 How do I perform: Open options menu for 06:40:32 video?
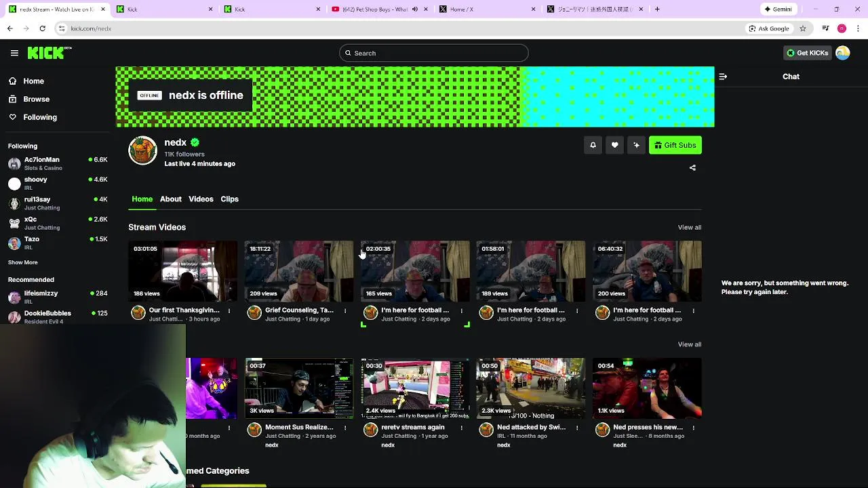(x=693, y=311)
